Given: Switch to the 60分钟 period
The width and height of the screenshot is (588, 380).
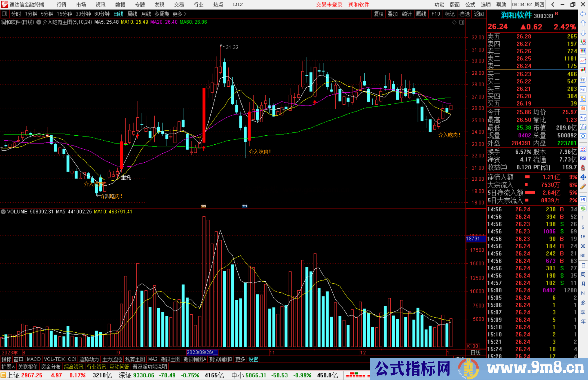Looking at the screenshot, I should [x=102, y=14].
